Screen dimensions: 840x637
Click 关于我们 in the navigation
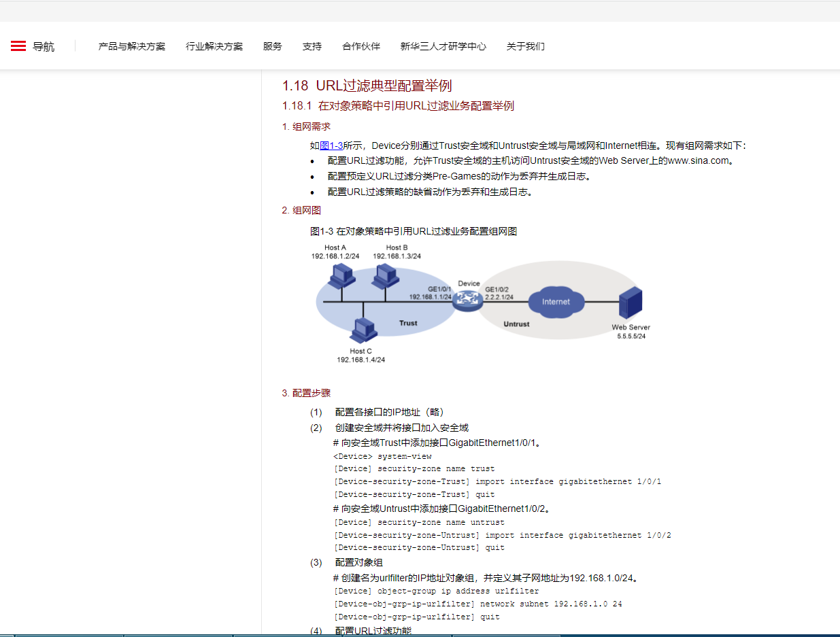pos(526,47)
